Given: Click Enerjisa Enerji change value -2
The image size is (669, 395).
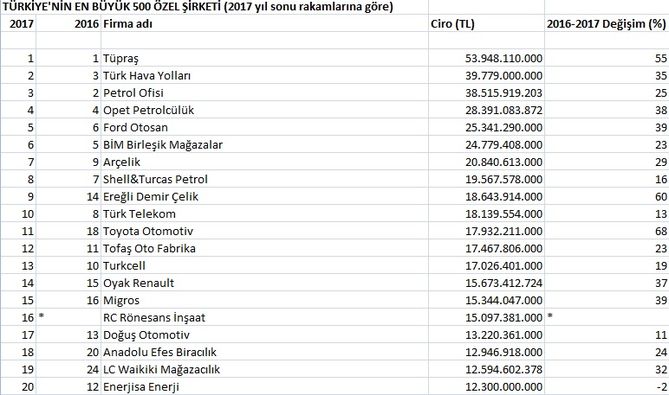Looking at the screenshot, I should tap(607, 386).
